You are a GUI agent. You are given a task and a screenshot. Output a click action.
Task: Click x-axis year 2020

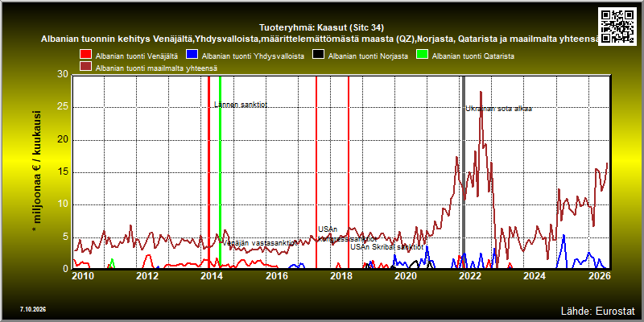[405, 276]
